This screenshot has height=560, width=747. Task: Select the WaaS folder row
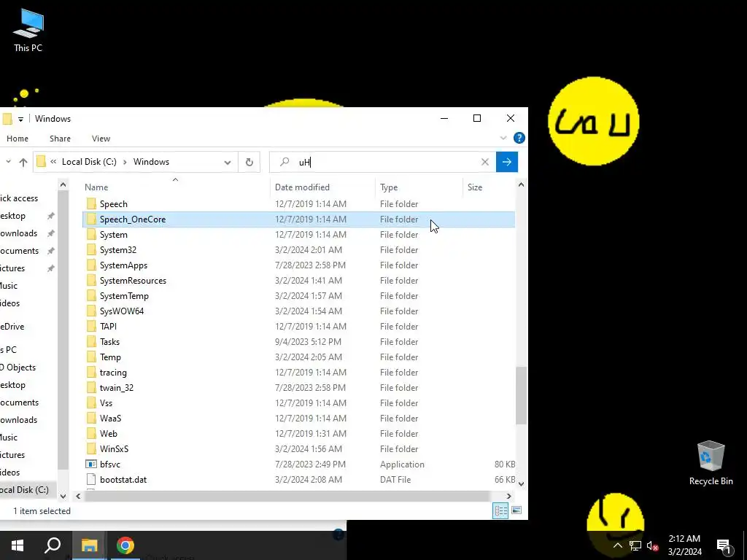click(x=298, y=418)
